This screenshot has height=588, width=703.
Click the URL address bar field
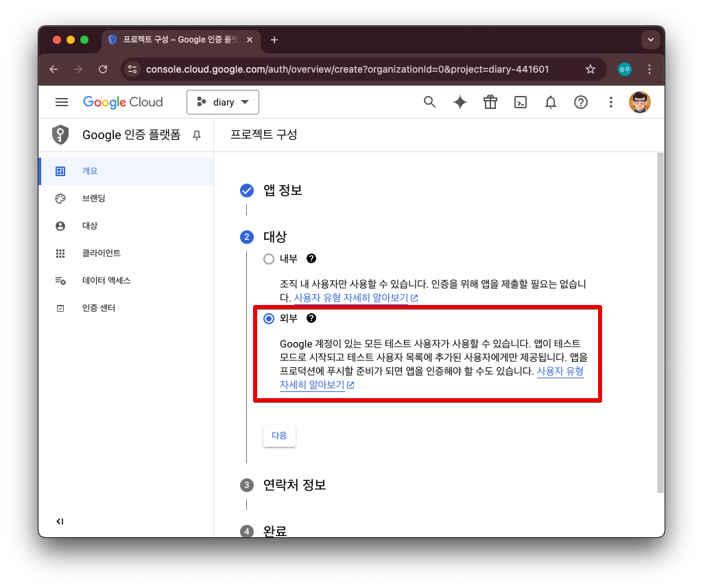pos(347,69)
